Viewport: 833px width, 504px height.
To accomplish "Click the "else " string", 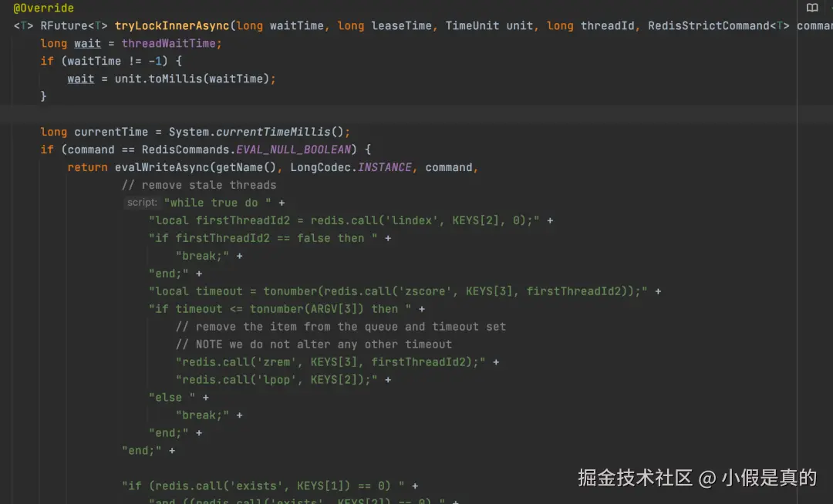I will pyautogui.click(x=171, y=398).
